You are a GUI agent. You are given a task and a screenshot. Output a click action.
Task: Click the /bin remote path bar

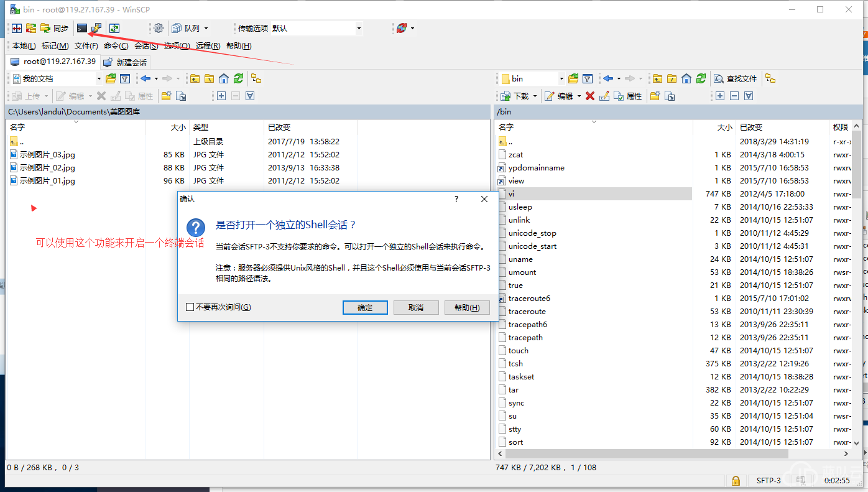[x=678, y=111]
